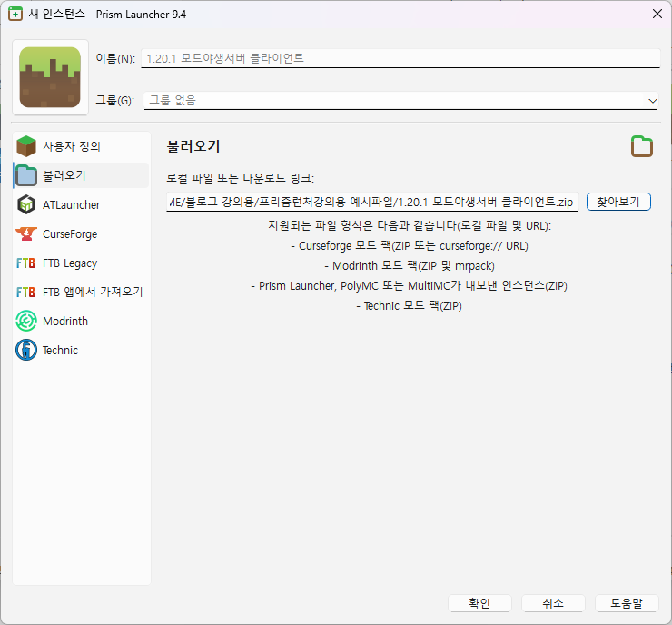Screen dimensions: 672x625
Task: Click the grass block instance icon
Action: [50, 77]
